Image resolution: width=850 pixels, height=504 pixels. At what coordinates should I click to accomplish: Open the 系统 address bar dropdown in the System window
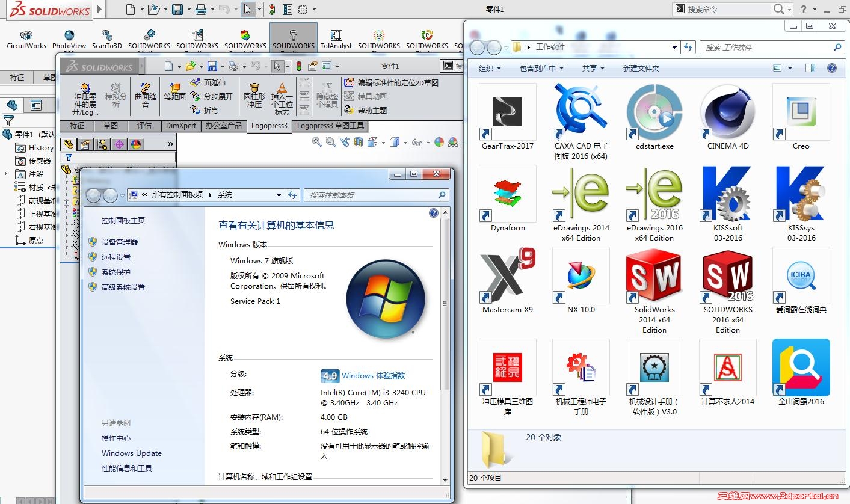279,195
